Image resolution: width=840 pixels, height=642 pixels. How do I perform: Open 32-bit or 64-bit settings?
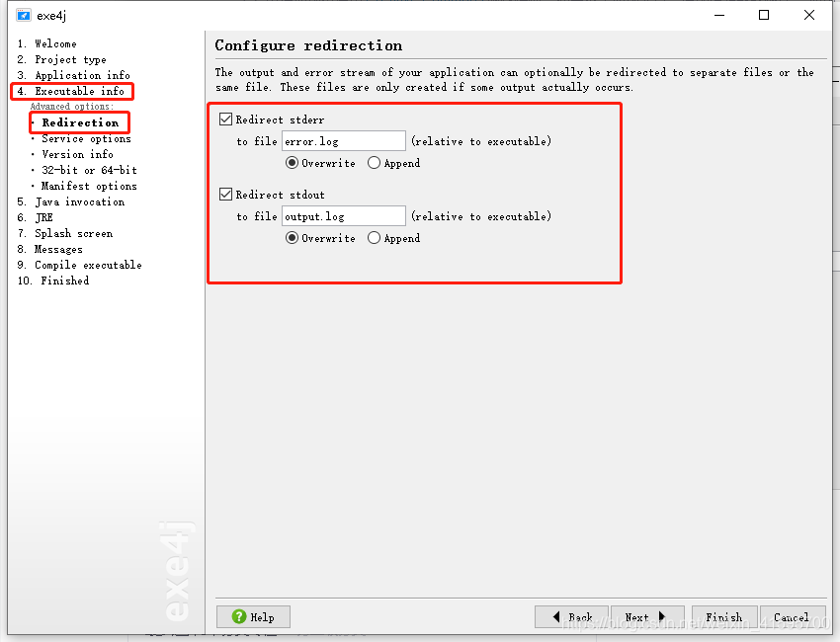pyautogui.click(x=90, y=170)
